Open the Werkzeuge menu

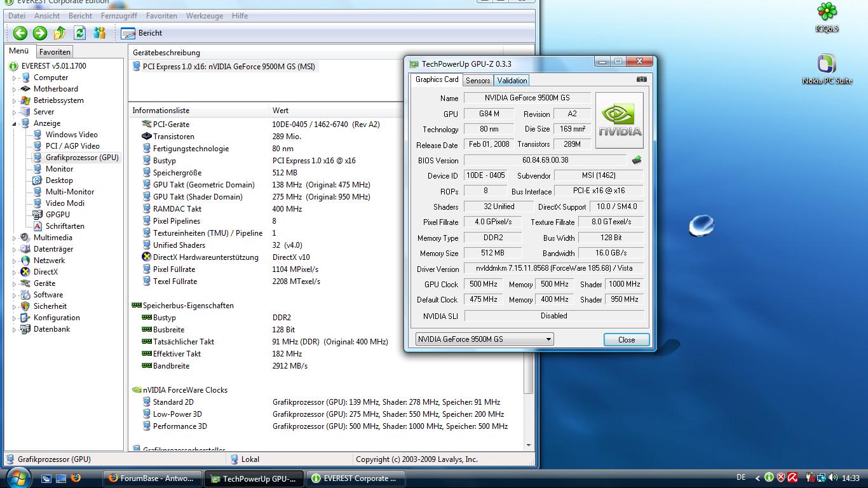pos(205,16)
